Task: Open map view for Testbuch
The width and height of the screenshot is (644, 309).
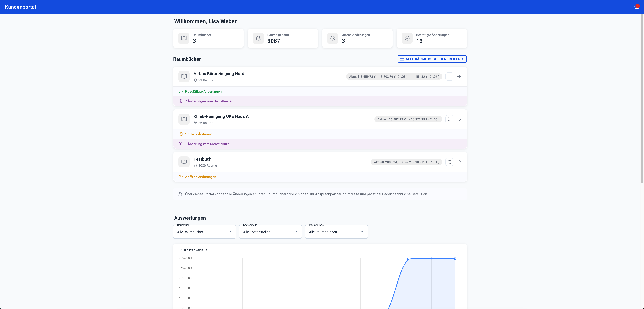Action: click(x=450, y=162)
